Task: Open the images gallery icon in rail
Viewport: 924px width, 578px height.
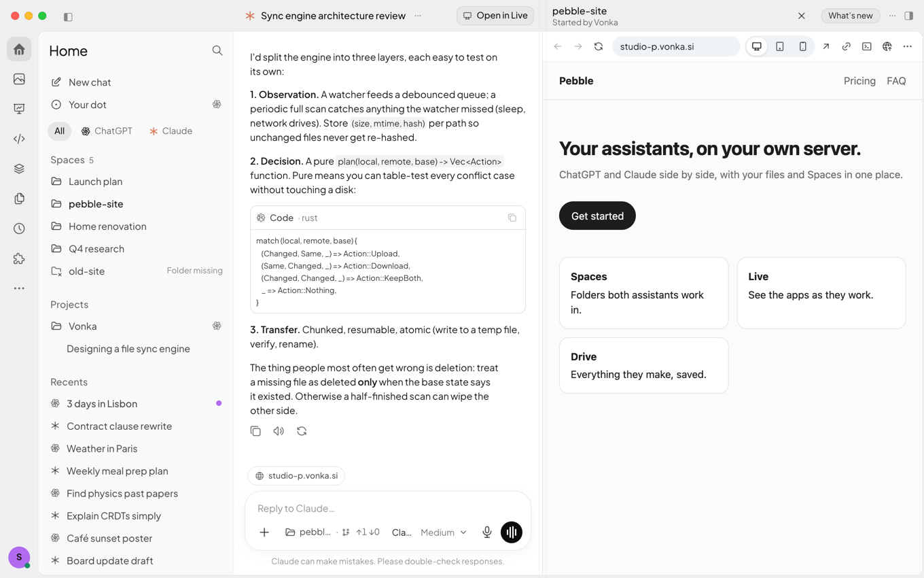Action: 19,79
